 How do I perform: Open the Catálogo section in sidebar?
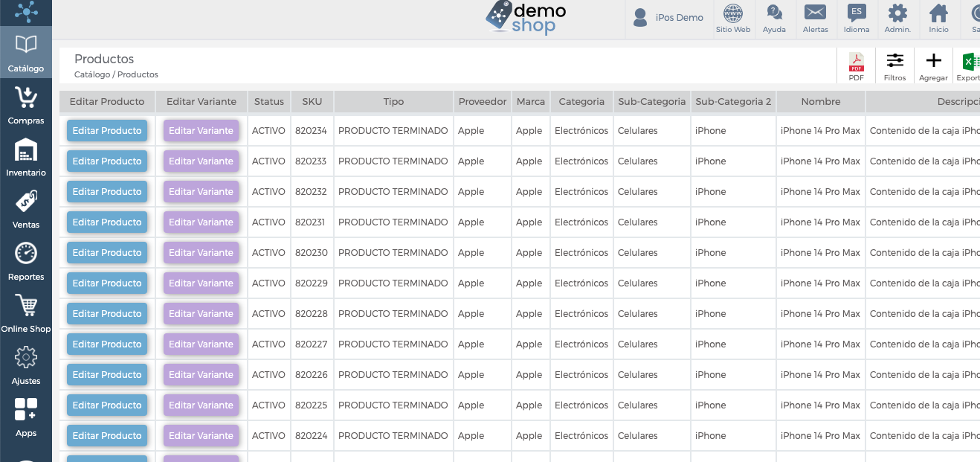[x=26, y=52]
